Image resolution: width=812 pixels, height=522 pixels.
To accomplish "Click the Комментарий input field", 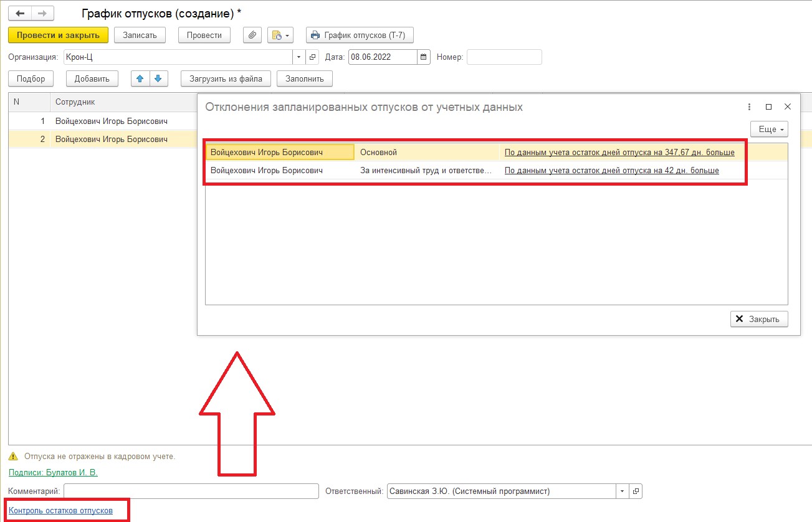I will (191, 491).
